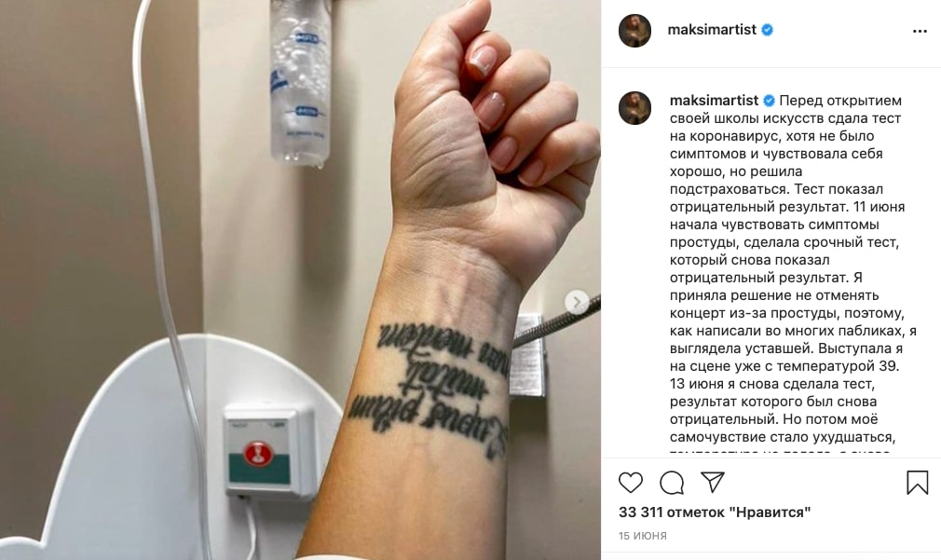
Task: Click verified badge next to header username
Action: 767,30
